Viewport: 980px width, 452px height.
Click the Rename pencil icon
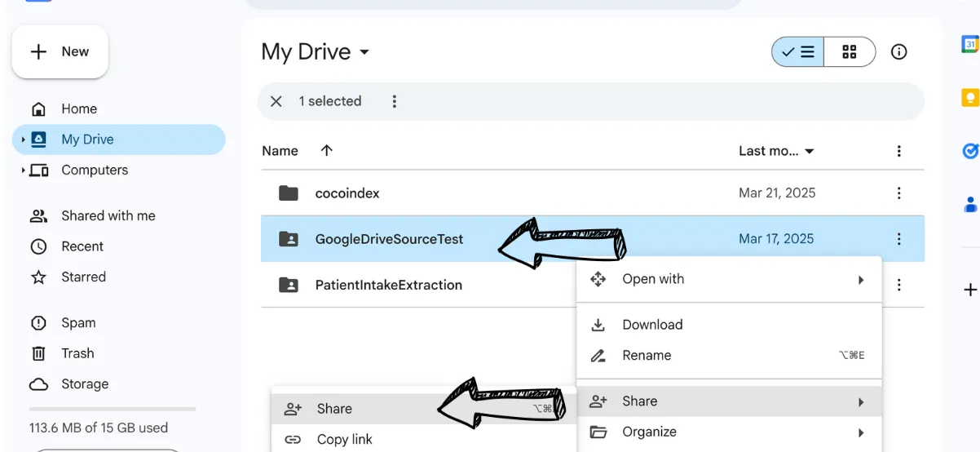click(598, 356)
